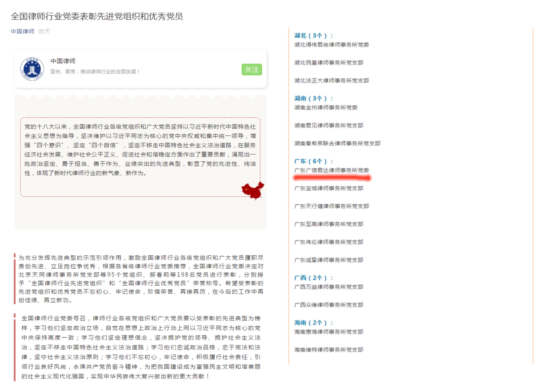Click the 中国律师 round logo avatar
Screen dimensions: 549x392
pos(32,69)
